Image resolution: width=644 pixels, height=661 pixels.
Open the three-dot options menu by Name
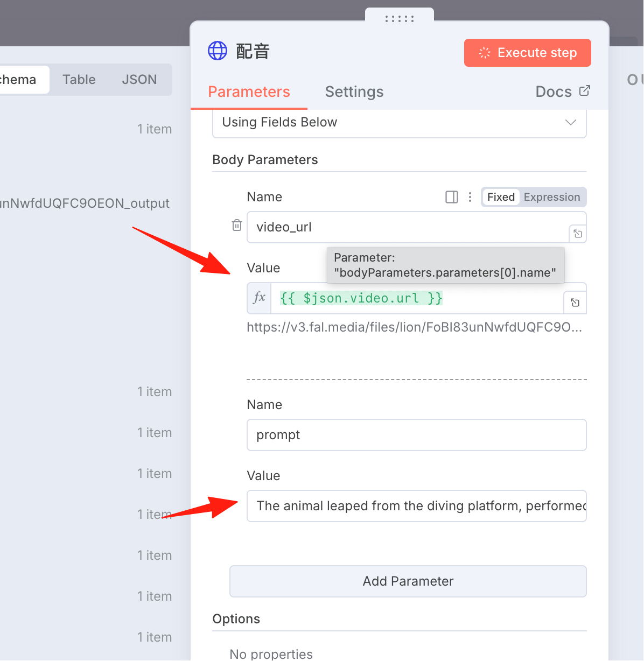tap(470, 197)
